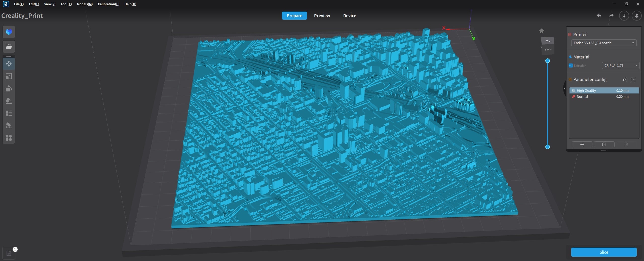Toggle the Extruder checkbox in Material section
Viewport: 644px width, 261px height.
click(570, 66)
